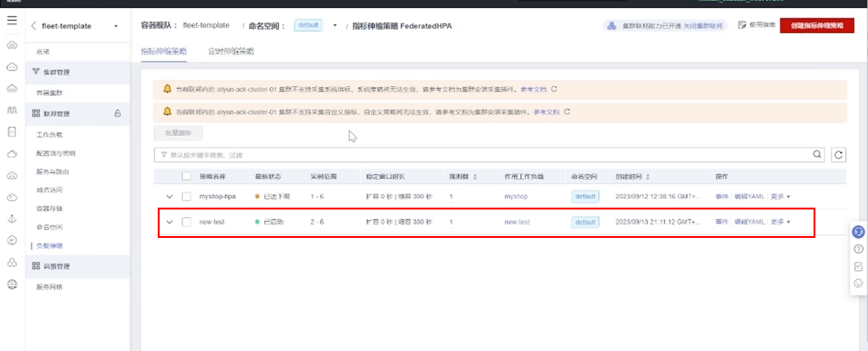Image resolution: width=868 pixels, height=351 pixels.
Task: Click the globe icon in left rail
Action: point(12,284)
